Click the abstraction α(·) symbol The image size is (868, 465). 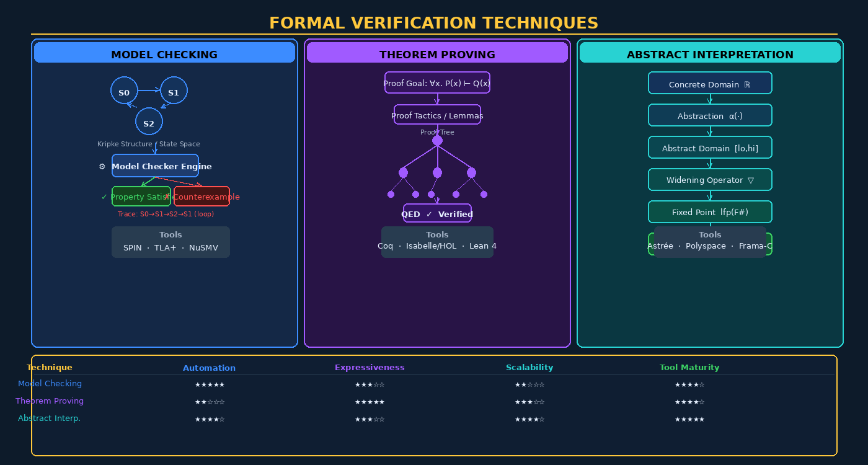[734, 115]
